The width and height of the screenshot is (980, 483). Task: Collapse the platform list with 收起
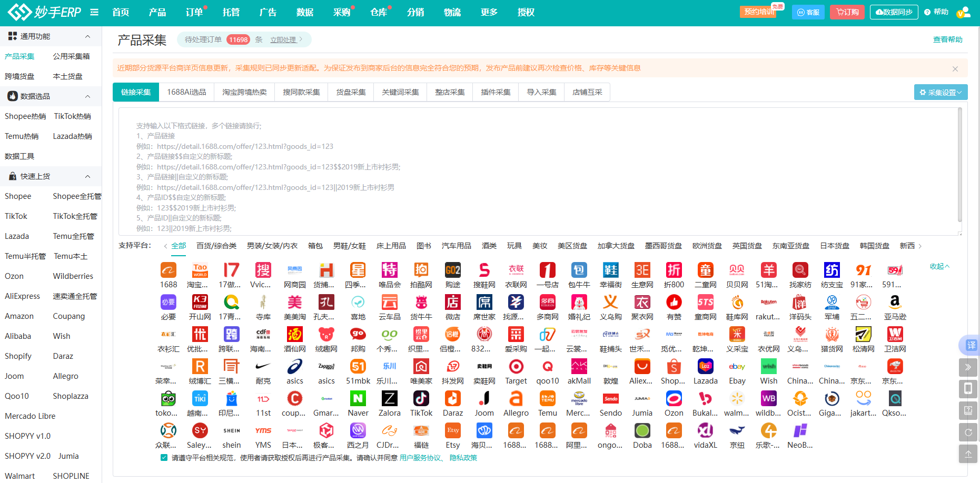pos(939,266)
